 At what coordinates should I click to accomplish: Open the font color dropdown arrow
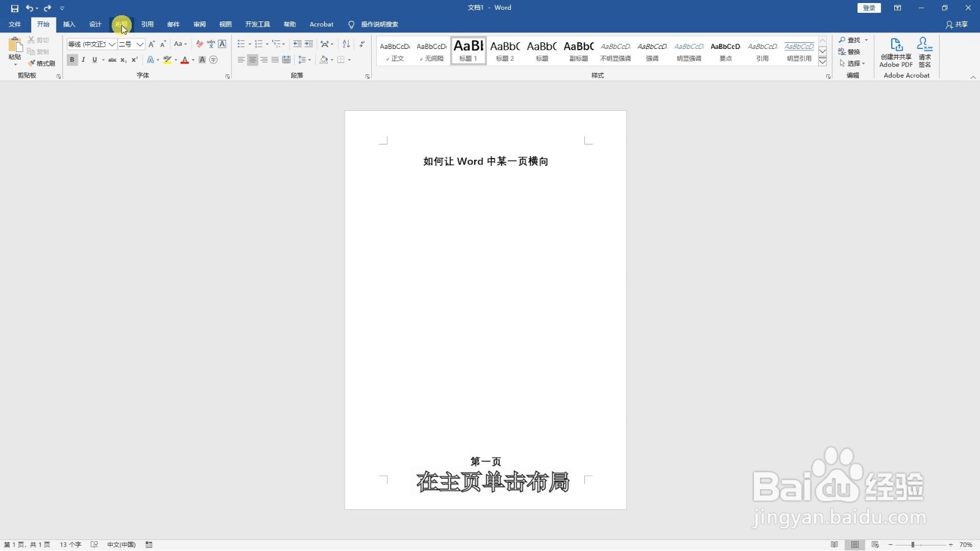coord(193,60)
